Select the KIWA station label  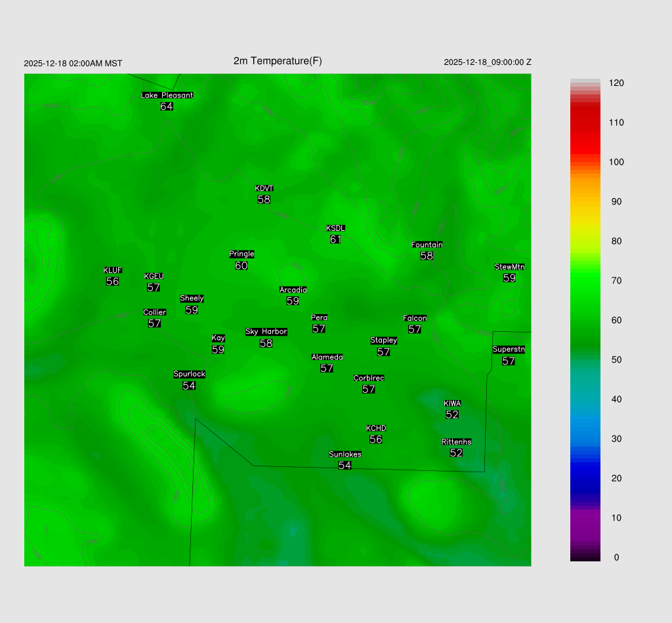point(452,403)
